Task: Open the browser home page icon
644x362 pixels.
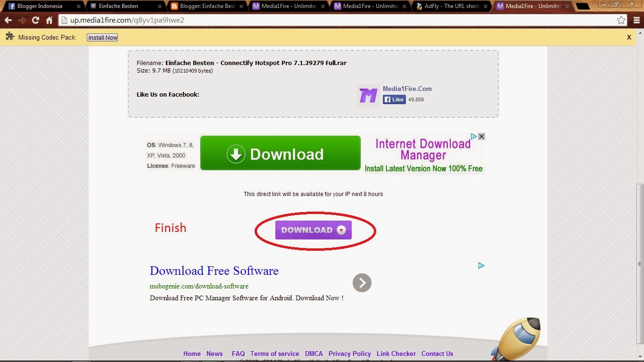Action: [x=49, y=20]
